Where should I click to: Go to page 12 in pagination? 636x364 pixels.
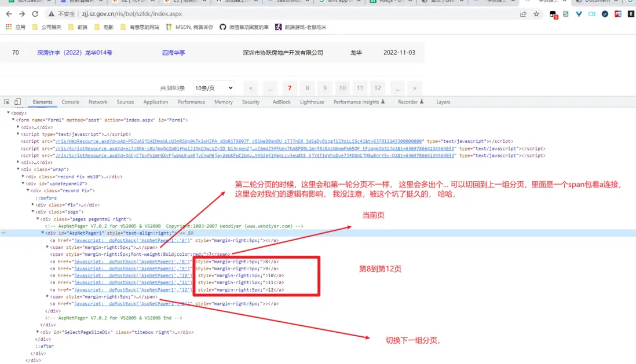pos(378,88)
